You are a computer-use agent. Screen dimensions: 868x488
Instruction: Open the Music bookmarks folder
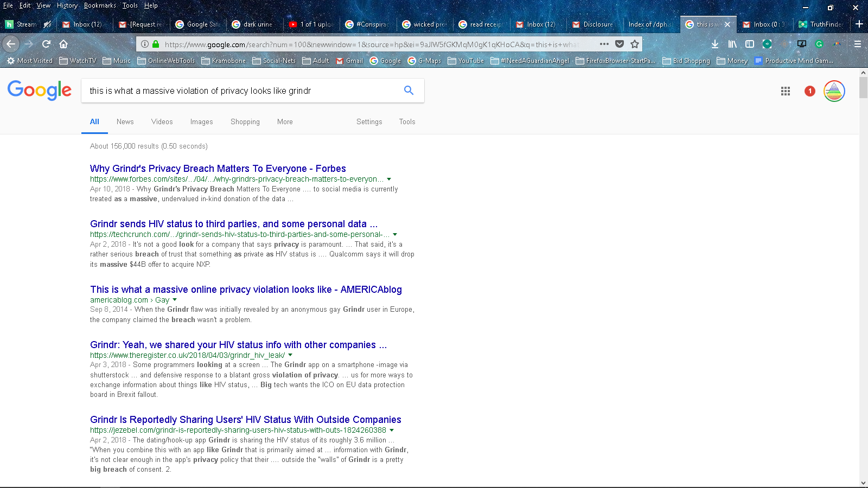[x=117, y=61]
